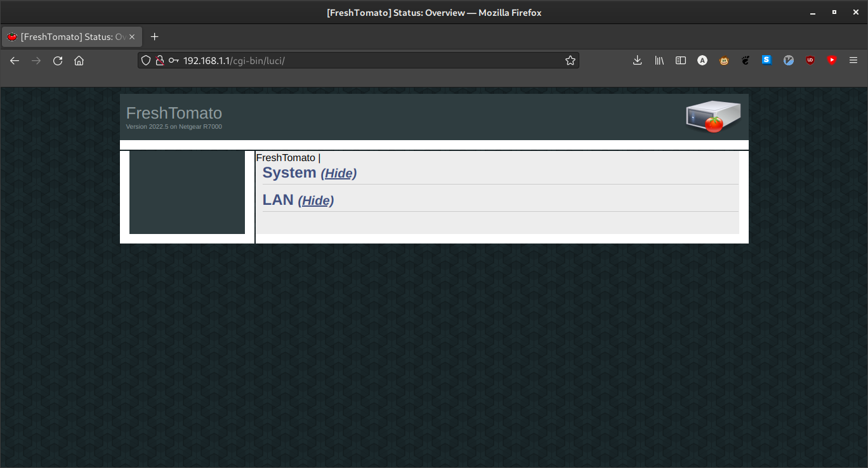Toggle the Firefox sidebar icon
The image size is (868, 468).
tap(681, 60)
